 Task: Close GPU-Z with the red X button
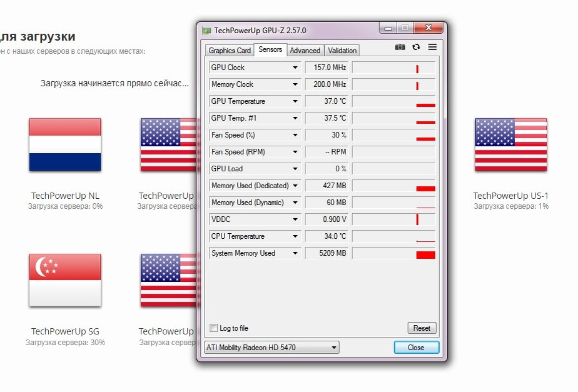[428, 28]
